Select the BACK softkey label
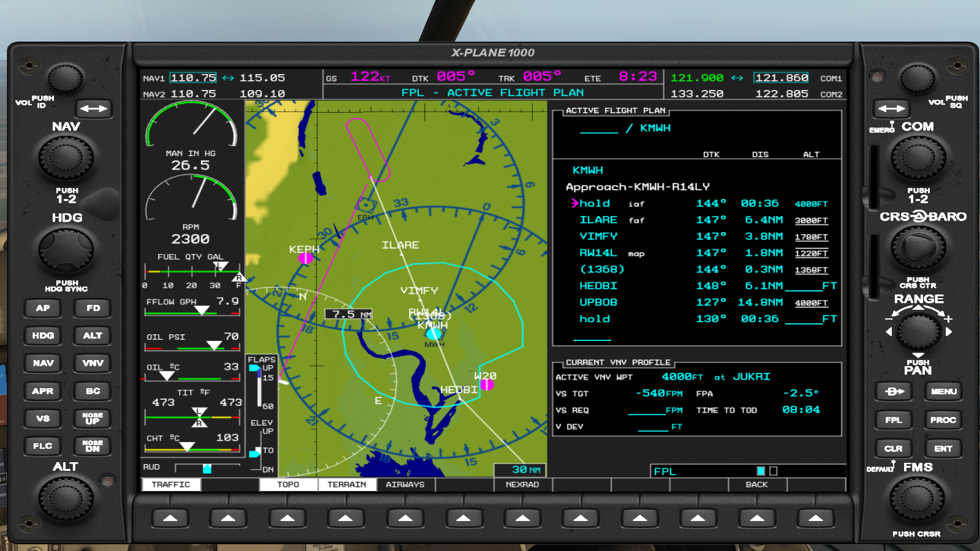 tap(757, 484)
